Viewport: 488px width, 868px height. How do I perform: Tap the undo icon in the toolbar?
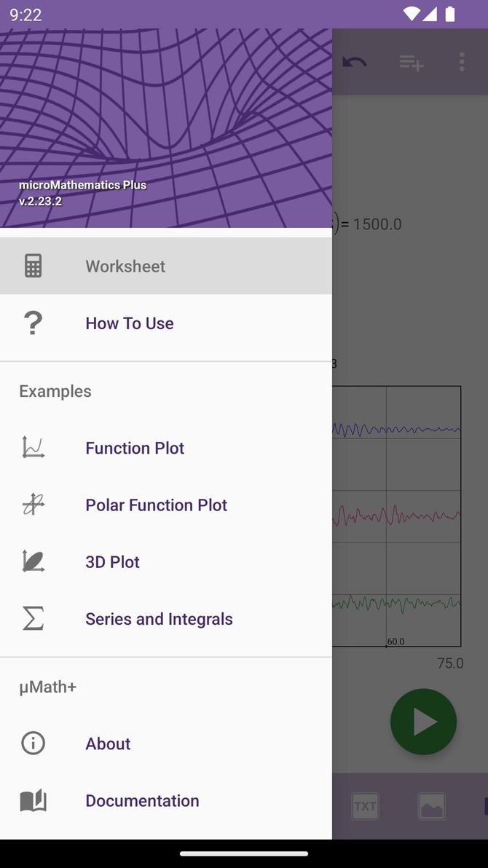(x=354, y=63)
